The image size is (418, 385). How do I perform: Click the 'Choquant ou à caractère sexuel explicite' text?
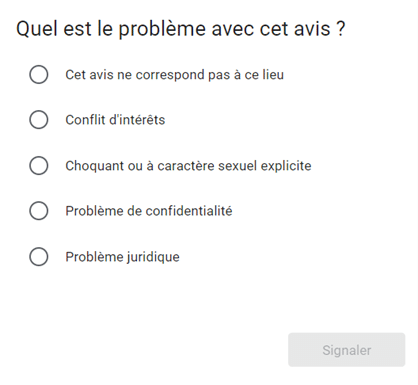pos(188,166)
